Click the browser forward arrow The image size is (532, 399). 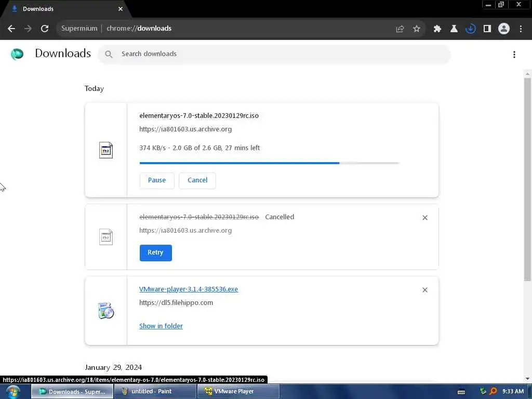point(28,29)
